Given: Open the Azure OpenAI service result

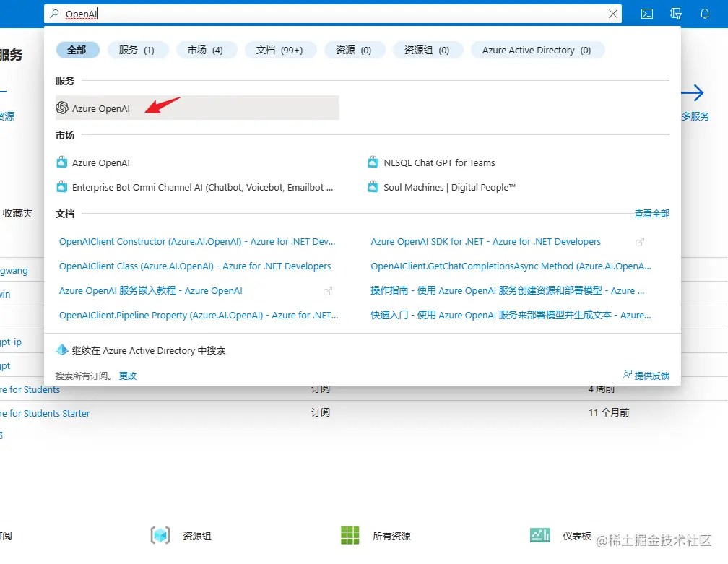Looking at the screenshot, I should click(x=197, y=108).
